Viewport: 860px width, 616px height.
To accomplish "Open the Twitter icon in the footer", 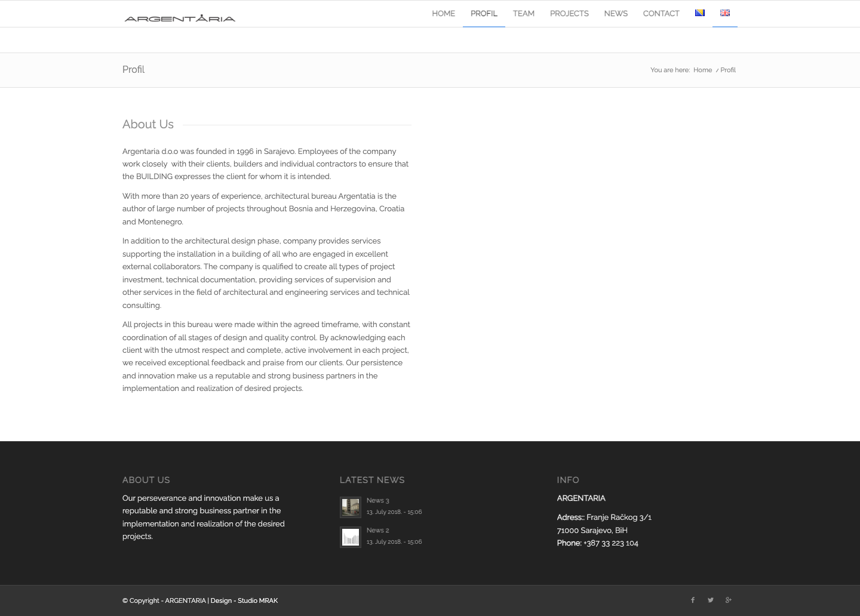I will [x=711, y=600].
